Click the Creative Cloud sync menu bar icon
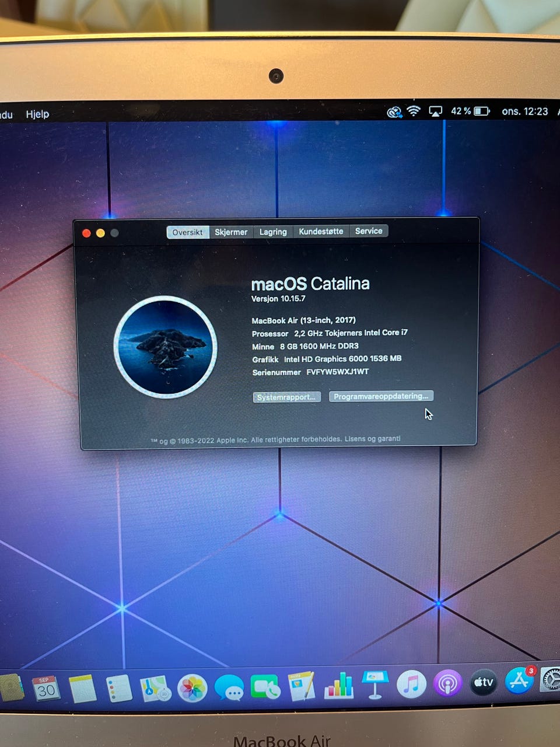The image size is (560, 747). tap(395, 111)
